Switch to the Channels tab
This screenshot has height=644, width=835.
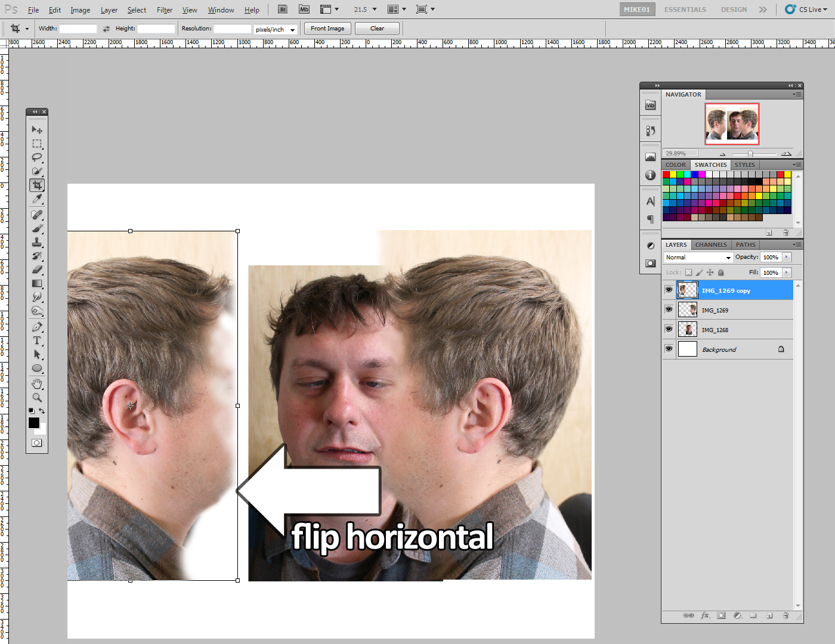pyautogui.click(x=711, y=244)
